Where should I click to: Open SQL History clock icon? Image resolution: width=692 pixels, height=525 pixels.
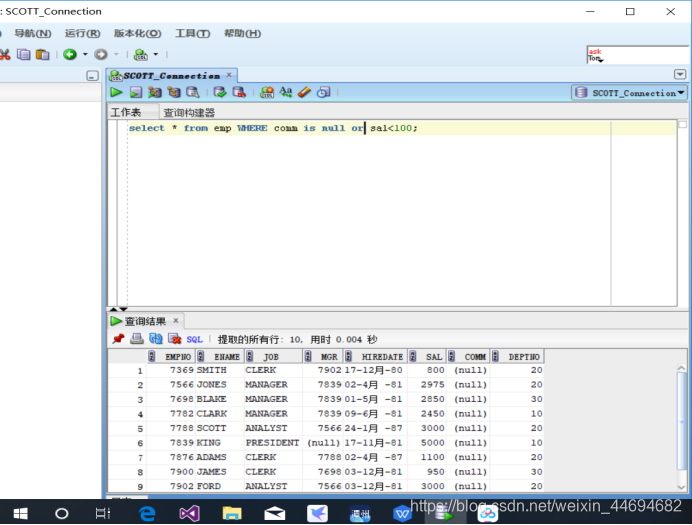tap(324, 92)
